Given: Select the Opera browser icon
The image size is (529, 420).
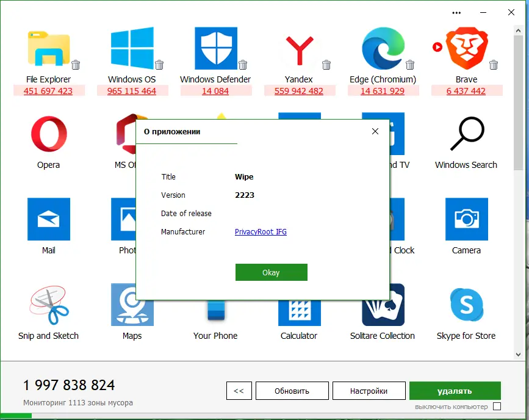Looking at the screenshot, I should pos(49,134).
